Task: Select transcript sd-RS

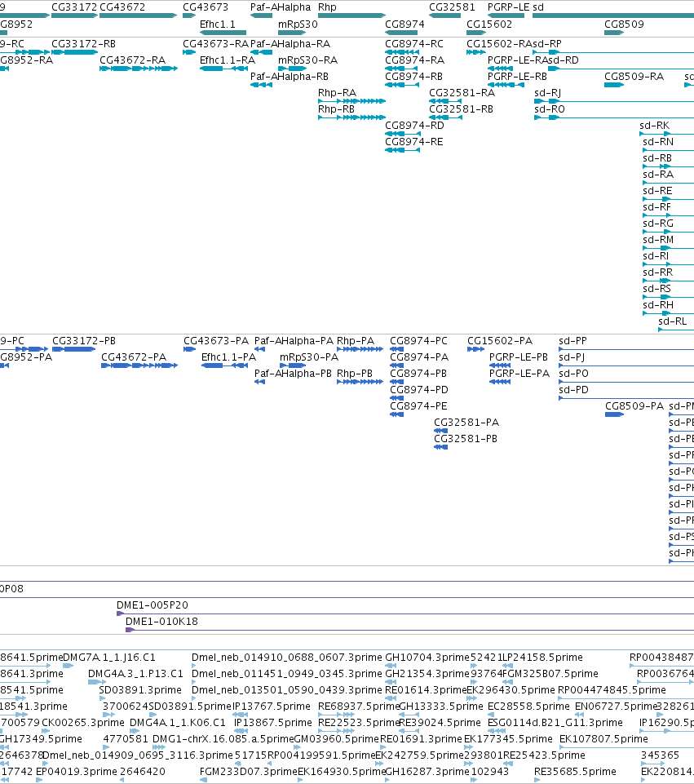Action: (x=657, y=289)
